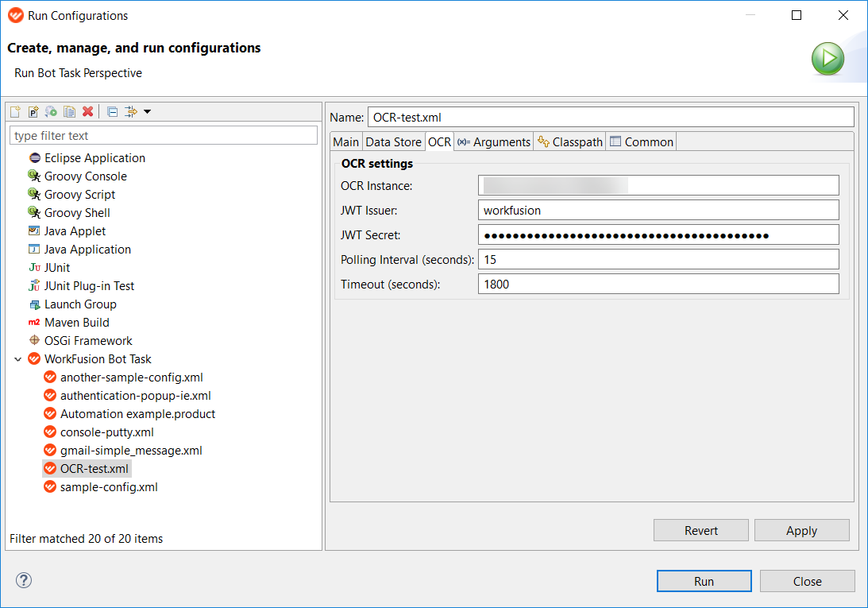The height and width of the screenshot is (608, 868).
Task: Open help via question mark icon
Action: click(24, 580)
